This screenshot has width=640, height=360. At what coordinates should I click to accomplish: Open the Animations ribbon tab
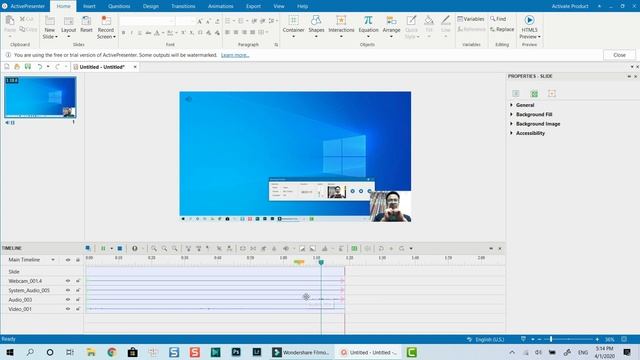[x=220, y=6]
